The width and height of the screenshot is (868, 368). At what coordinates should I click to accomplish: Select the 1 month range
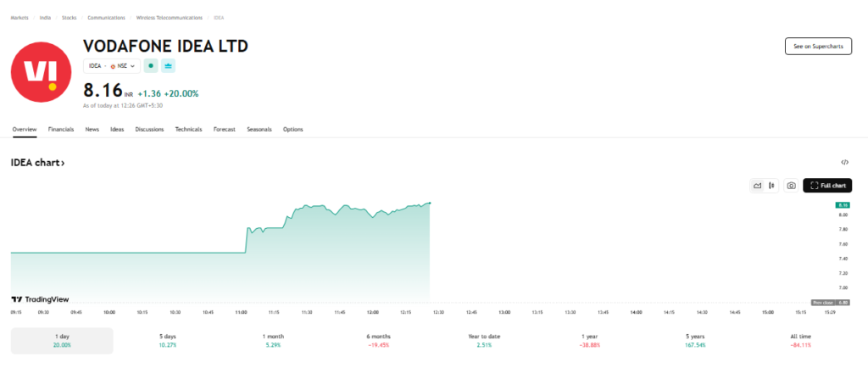tap(271, 341)
